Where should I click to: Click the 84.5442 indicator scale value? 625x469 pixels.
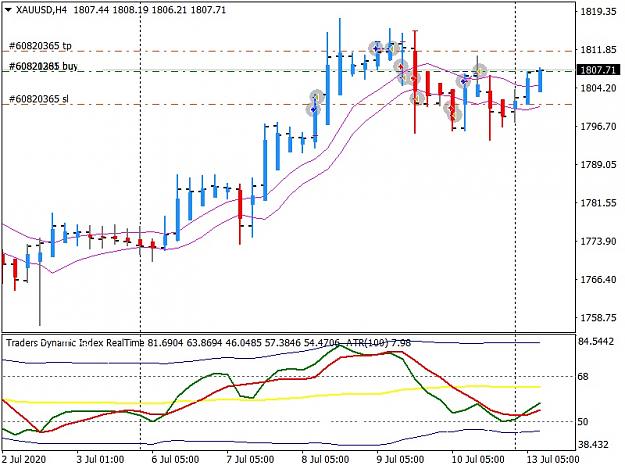[597, 341]
